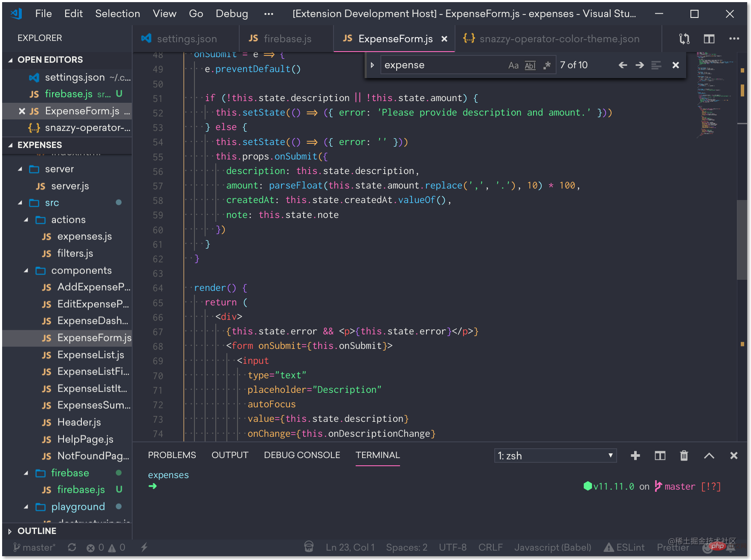This screenshot has height=560, width=751.
Task: Toggle match case in the search widget
Action: tap(513, 65)
